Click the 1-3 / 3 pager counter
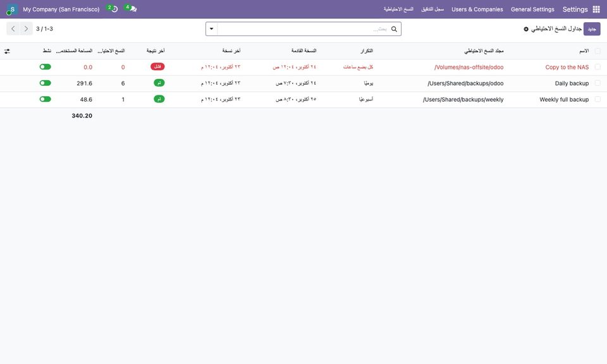The width and height of the screenshot is (607, 364). pyautogui.click(x=44, y=29)
